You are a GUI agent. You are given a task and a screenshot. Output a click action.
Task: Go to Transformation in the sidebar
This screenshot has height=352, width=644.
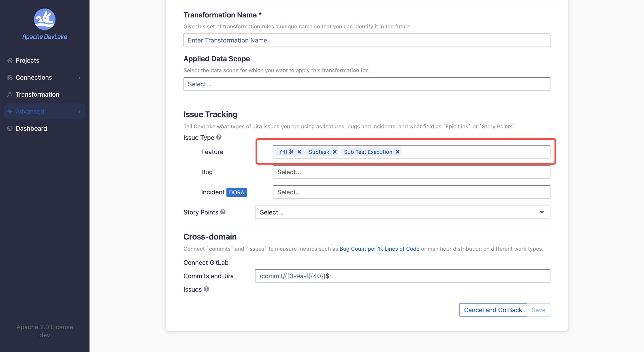pyautogui.click(x=37, y=94)
